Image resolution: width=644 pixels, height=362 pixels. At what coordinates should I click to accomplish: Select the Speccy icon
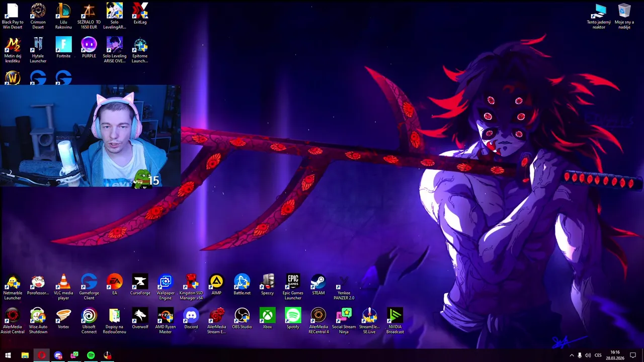267,285
